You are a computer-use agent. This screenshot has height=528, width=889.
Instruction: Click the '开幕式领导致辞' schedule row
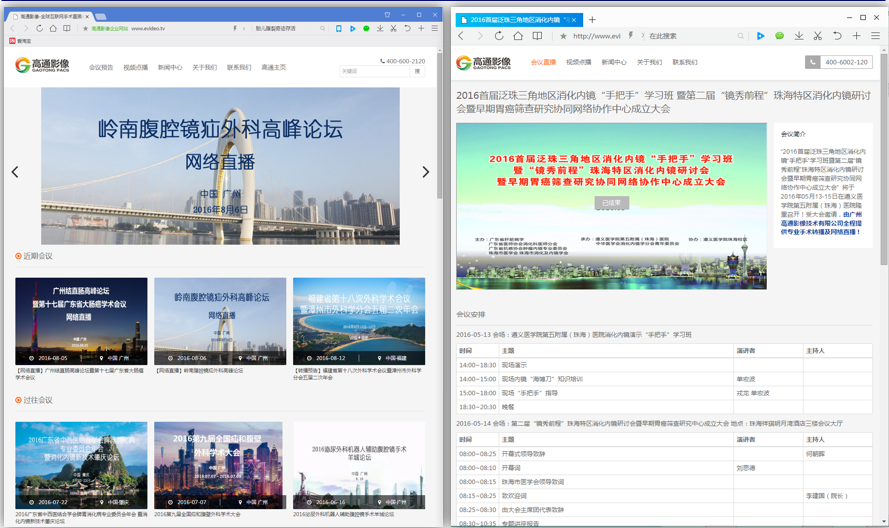point(664,454)
